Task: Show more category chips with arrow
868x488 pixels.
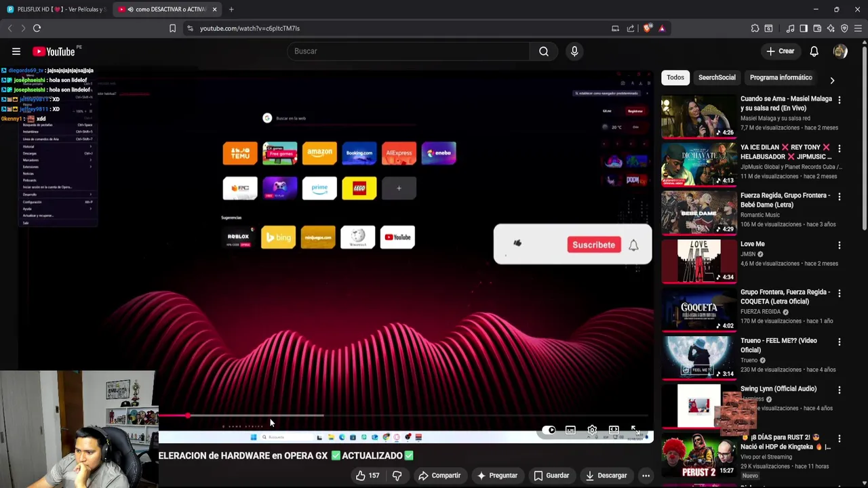Action: click(832, 80)
